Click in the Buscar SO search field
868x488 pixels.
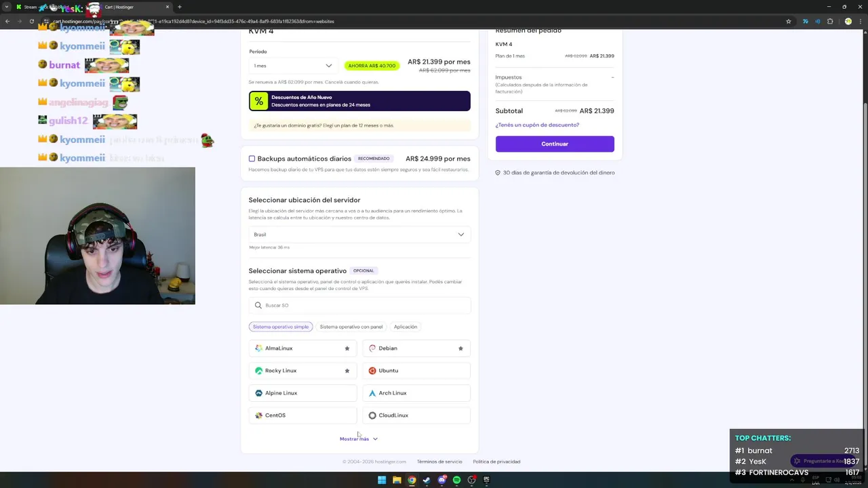point(359,305)
